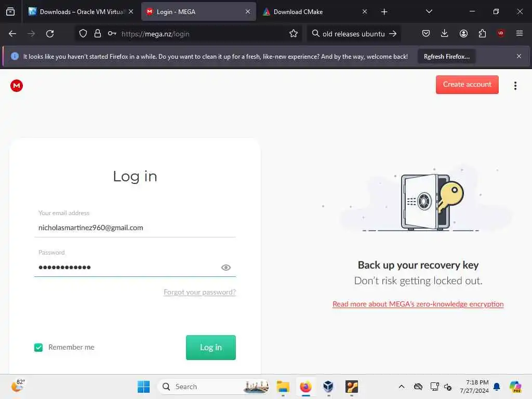
Task: Reload the page with the refresh icon
Action: [x=50, y=34]
